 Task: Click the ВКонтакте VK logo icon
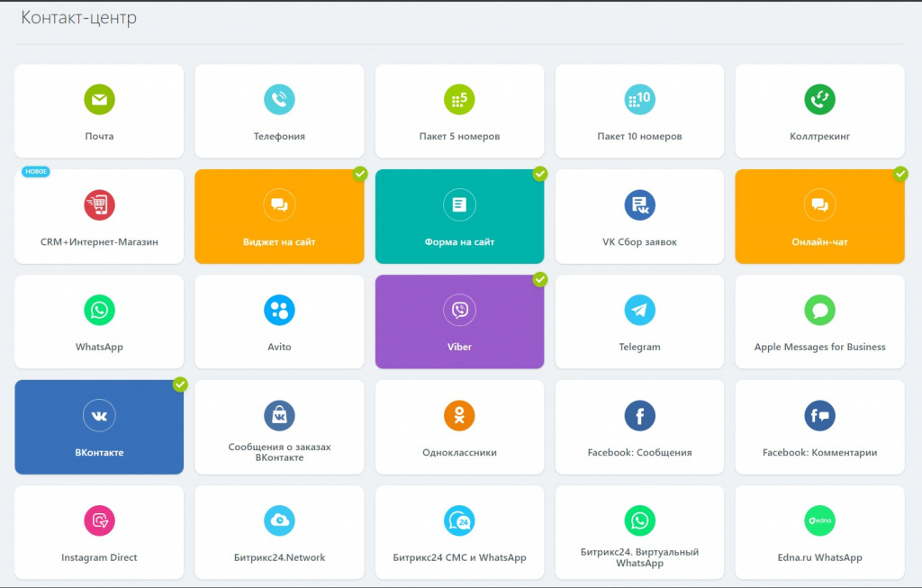(99, 416)
